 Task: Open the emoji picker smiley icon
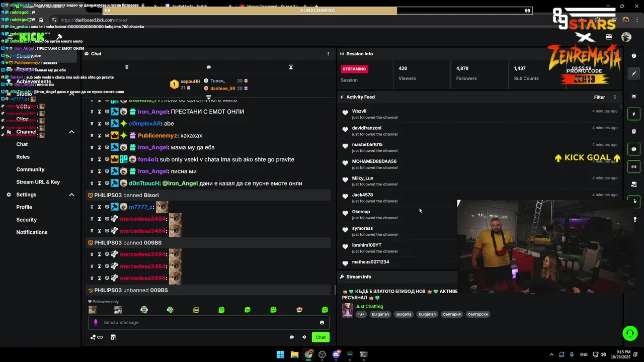322,323
